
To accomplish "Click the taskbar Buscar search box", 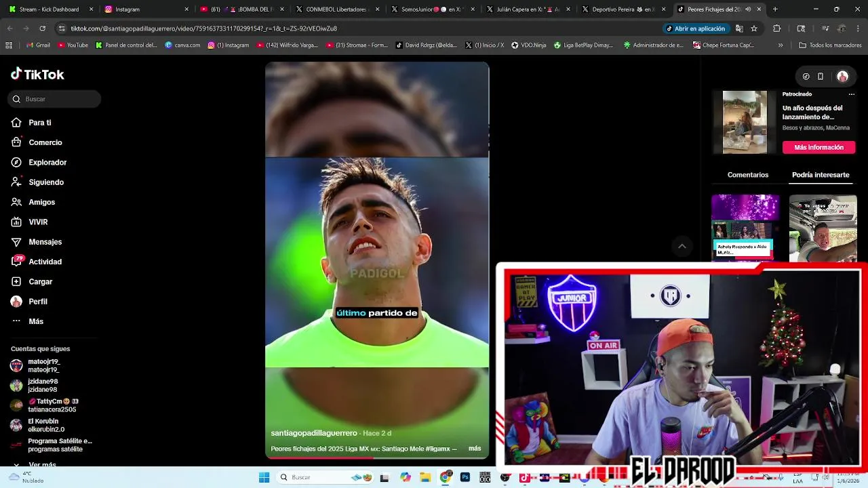I will [x=325, y=477].
